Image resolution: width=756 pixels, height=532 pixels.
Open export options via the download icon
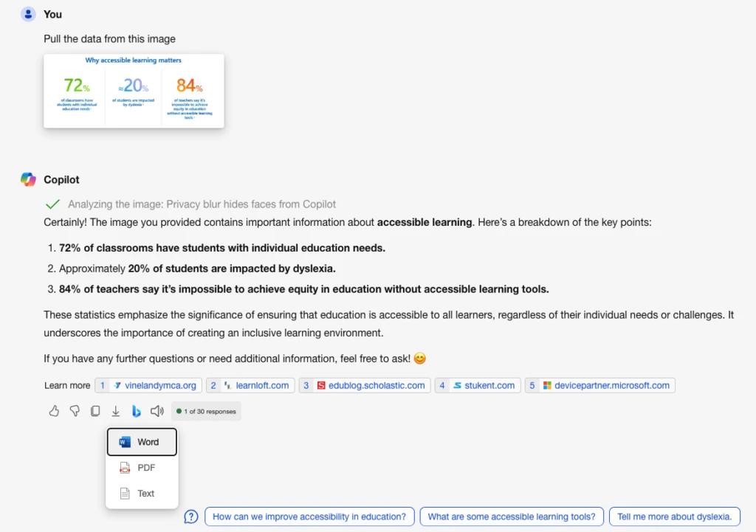(x=116, y=411)
